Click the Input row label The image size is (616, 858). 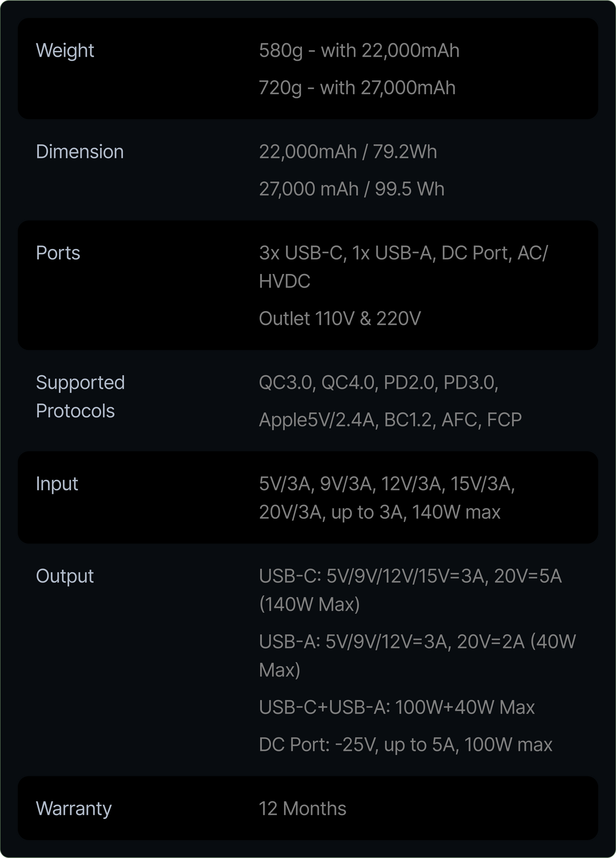click(57, 484)
